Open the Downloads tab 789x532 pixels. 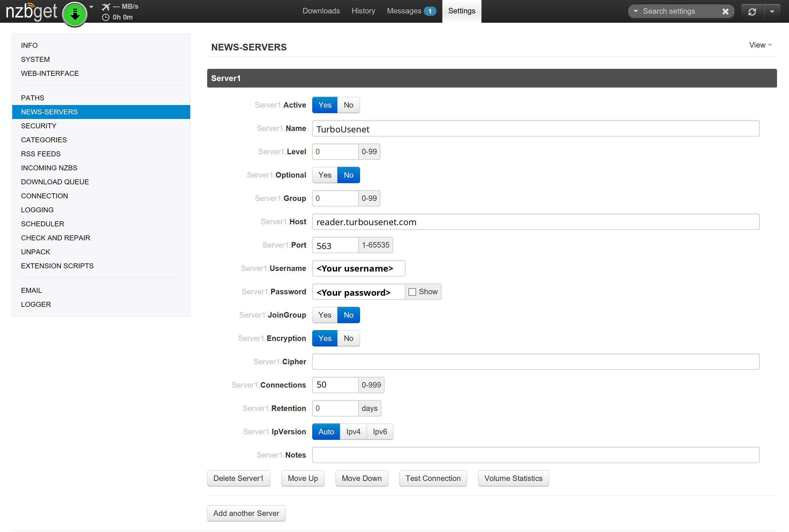[x=321, y=11]
